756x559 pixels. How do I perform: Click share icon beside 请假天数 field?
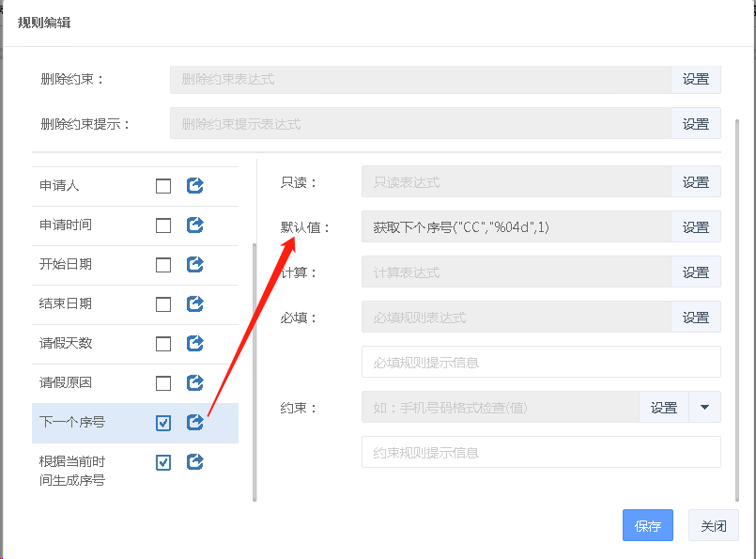point(194,344)
